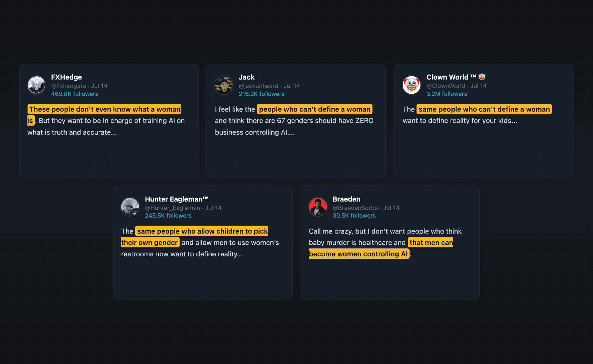Open the @BraedenSorbo handle

(355, 208)
